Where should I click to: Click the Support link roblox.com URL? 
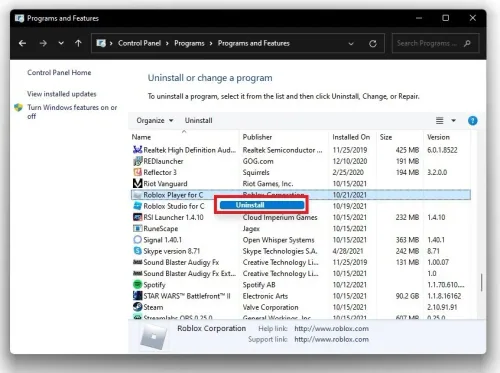tap(331, 340)
